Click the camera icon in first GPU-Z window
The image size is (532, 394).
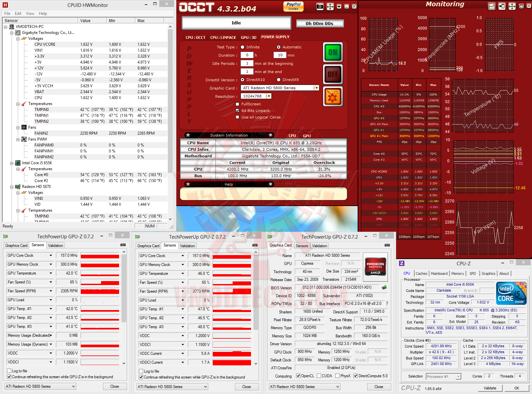(123, 245)
